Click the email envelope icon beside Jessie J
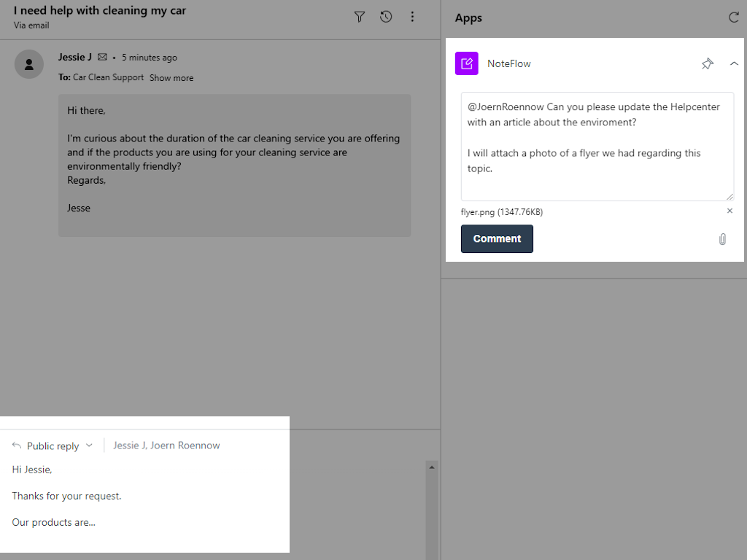 click(x=102, y=58)
